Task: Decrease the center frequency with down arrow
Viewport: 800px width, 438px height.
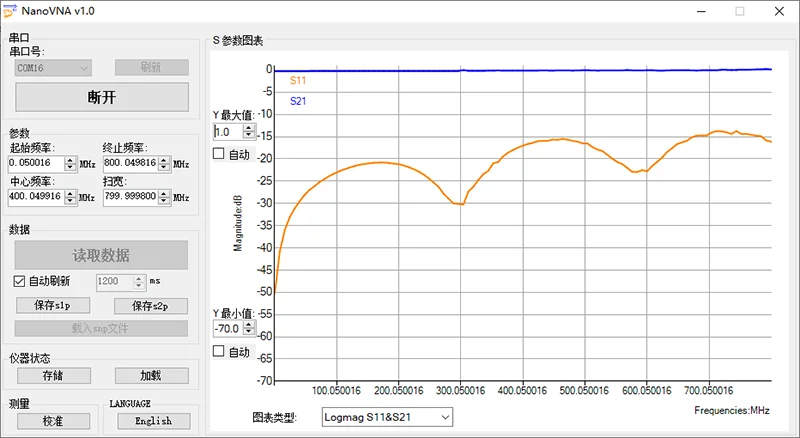Action: click(70, 201)
